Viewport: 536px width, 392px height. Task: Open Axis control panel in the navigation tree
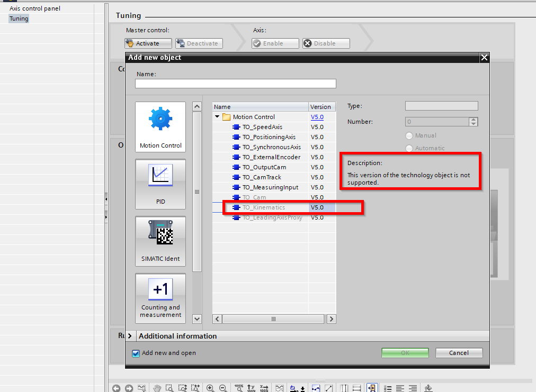(x=35, y=8)
